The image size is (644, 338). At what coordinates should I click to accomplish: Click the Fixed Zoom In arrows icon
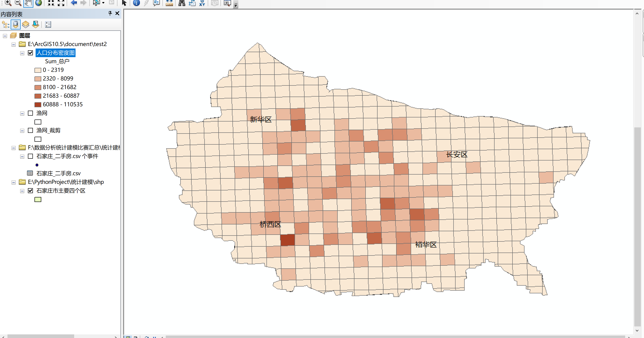[x=51, y=3]
